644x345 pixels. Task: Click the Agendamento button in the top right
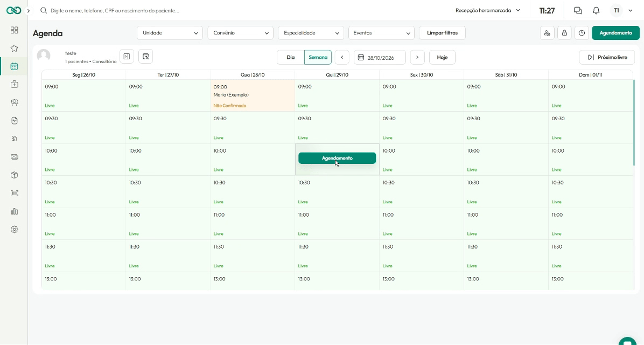(615, 33)
